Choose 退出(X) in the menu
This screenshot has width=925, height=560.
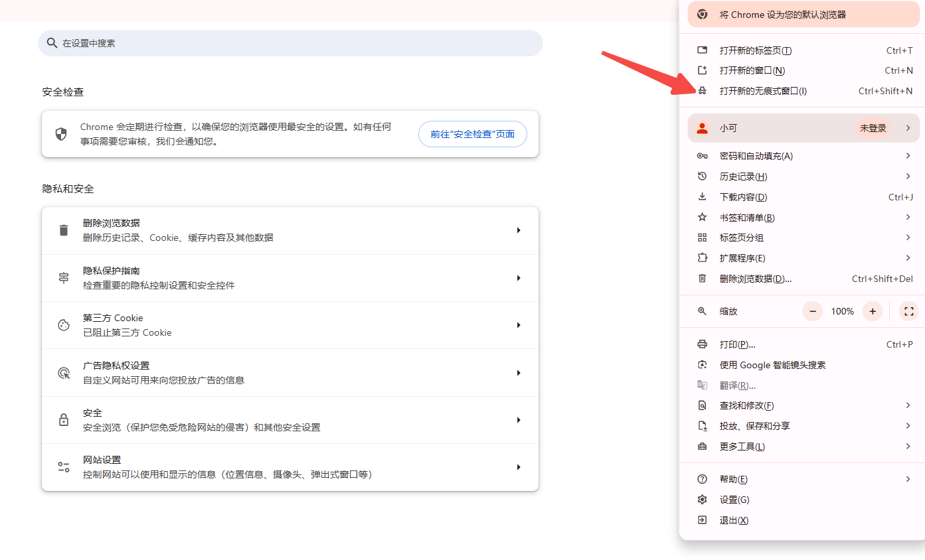tap(802, 520)
